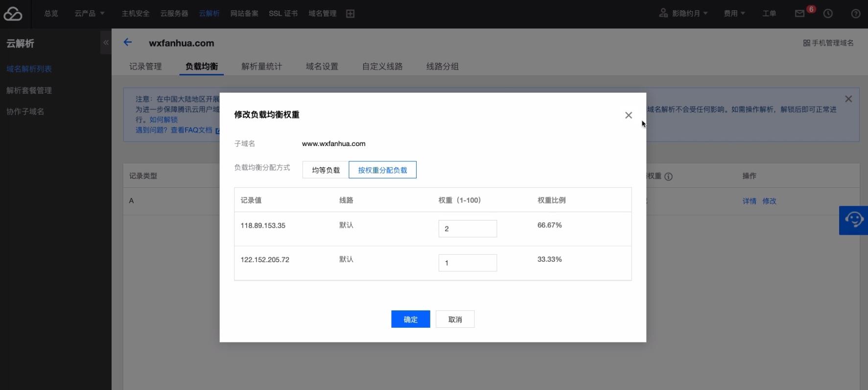Screen dimensions: 868x390
Task: Expand the 费用 dropdown menu
Action: (734, 13)
